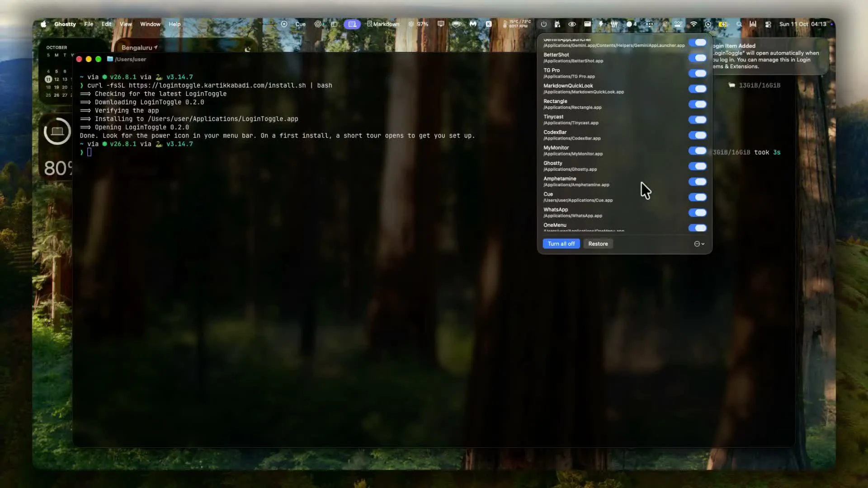This screenshot has height=488, width=868.
Task: Open the TG Pro temperature readout
Action: tap(516, 24)
